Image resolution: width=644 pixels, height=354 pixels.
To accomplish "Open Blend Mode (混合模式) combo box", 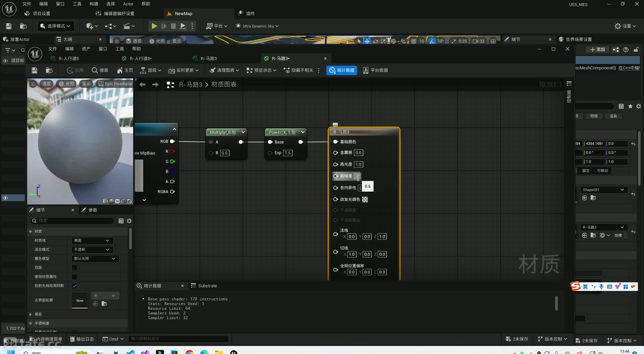I will (x=92, y=250).
